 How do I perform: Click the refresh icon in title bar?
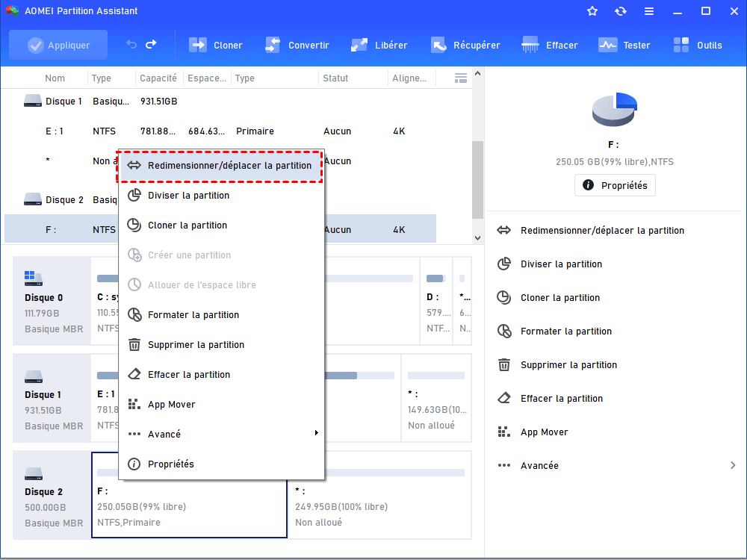620,11
